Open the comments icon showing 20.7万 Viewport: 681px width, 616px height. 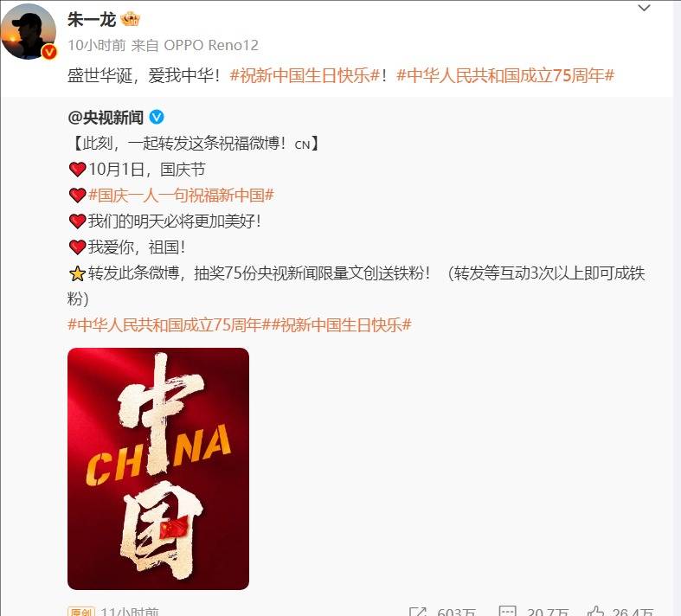click(x=507, y=611)
